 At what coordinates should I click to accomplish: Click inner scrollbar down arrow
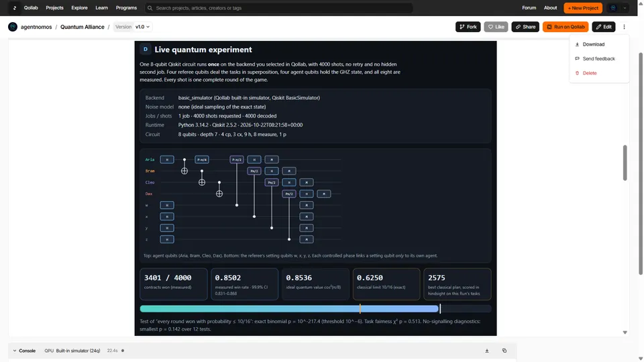(x=625, y=333)
